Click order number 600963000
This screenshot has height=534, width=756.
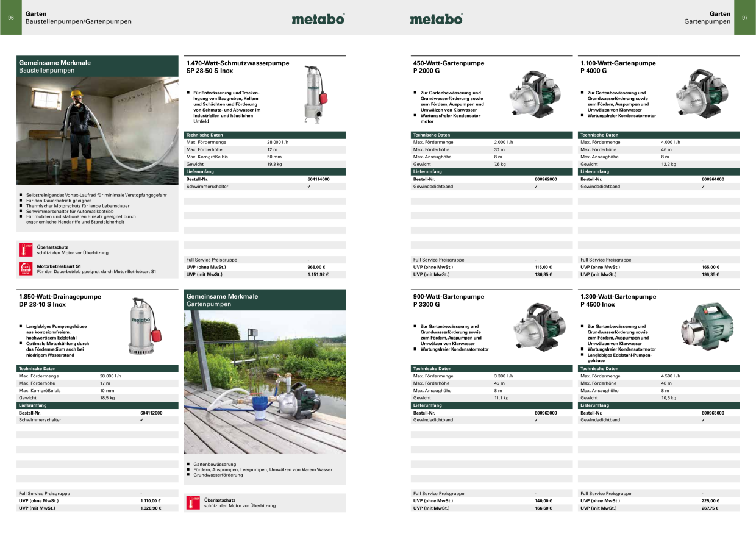(x=546, y=413)
